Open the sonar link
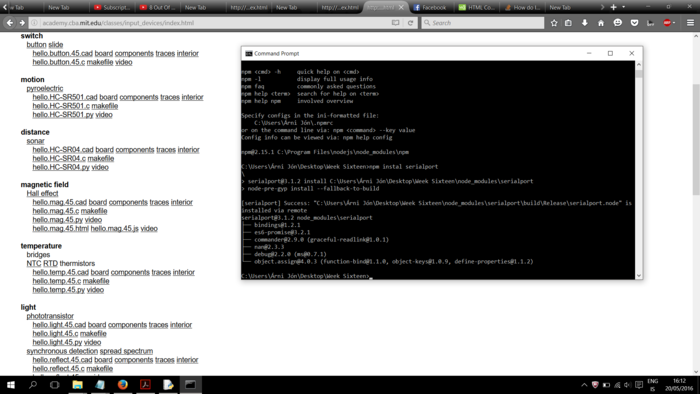Screen dimensions: 700x394 point(35,141)
